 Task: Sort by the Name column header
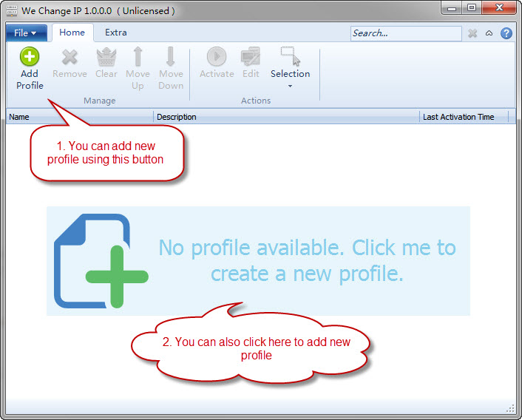point(80,117)
